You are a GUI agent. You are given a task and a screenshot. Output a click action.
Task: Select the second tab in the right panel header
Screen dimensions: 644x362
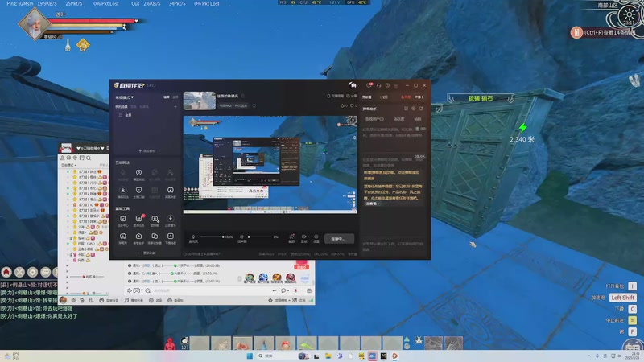pos(384,97)
